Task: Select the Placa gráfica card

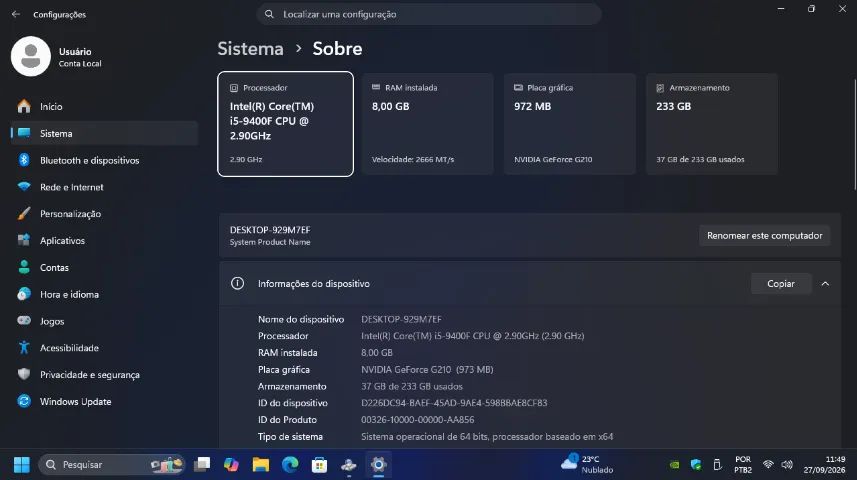Action: [x=570, y=124]
